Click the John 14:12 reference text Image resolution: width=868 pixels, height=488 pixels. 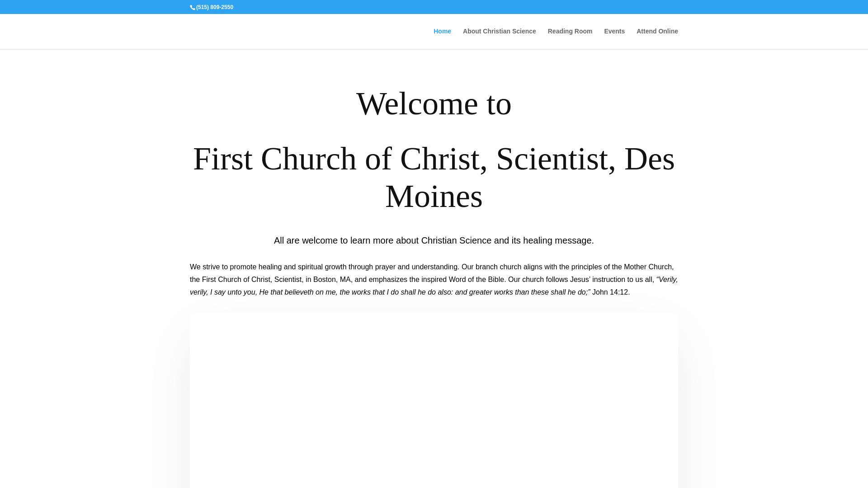611,292
